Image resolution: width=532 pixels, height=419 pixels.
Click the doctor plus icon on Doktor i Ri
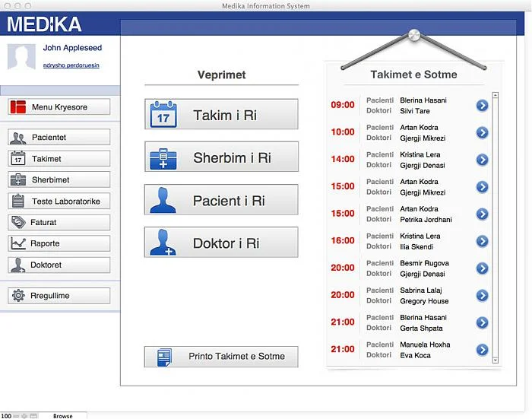click(x=163, y=242)
